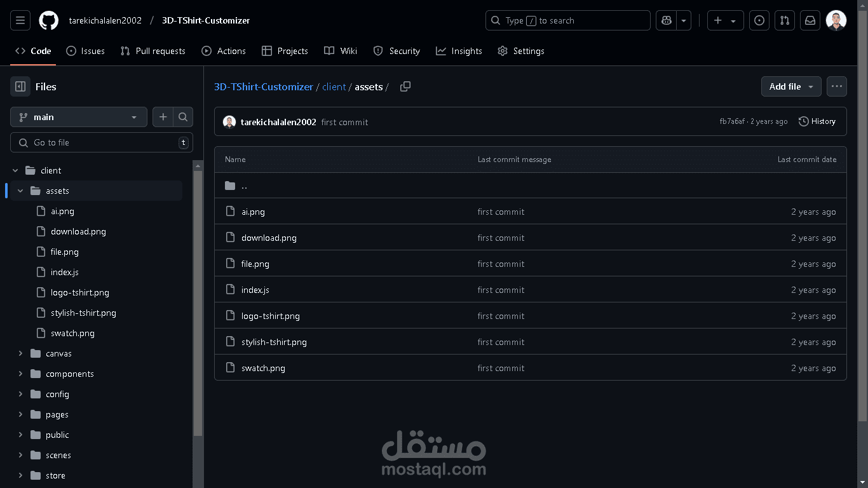Open download.png in the file table
The height and width of the screenshot is (488, 868).
[269, 238]
